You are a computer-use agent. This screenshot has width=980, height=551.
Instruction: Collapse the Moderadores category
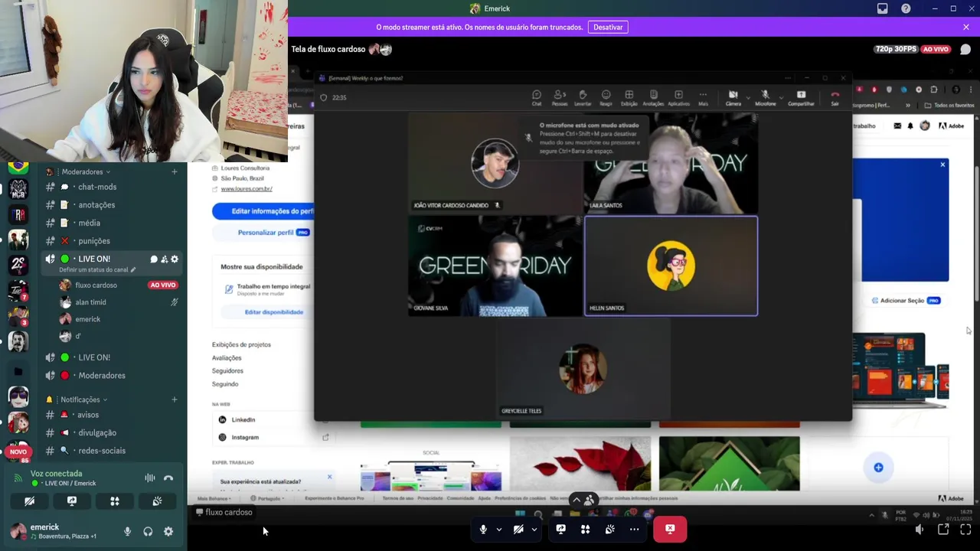[x=82, y=171]
